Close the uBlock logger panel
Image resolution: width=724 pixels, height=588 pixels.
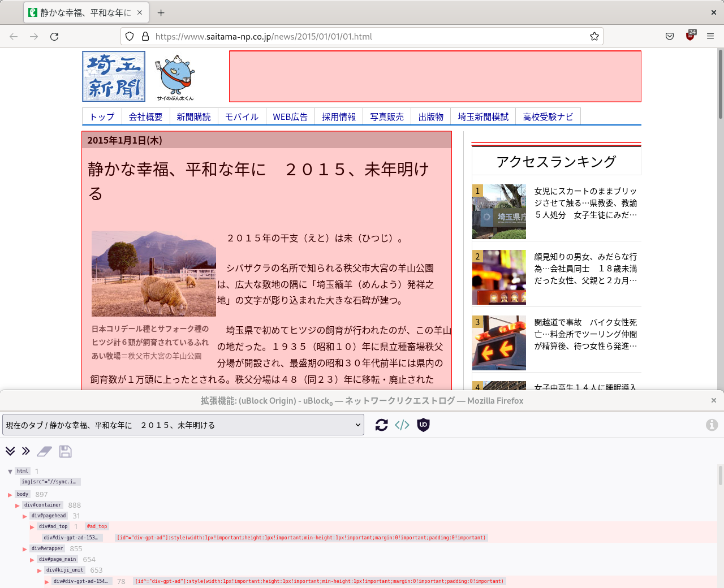click(x=714, y=400)
